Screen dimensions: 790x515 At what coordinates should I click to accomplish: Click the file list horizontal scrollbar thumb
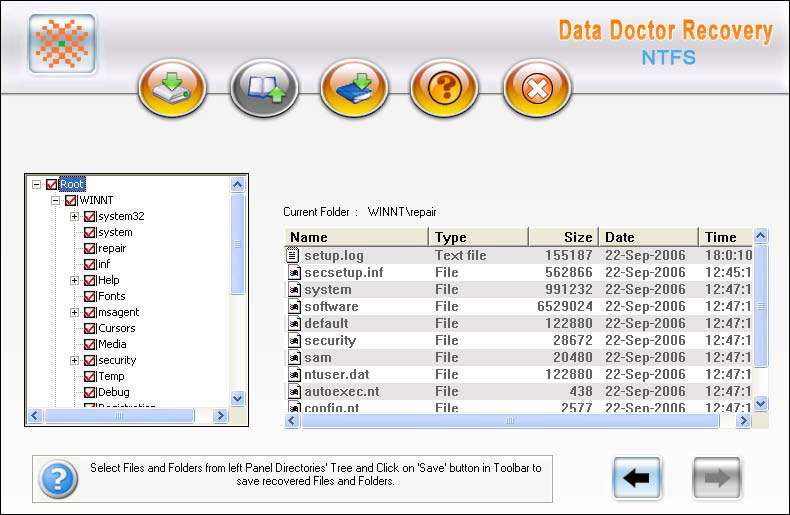(x=510, y=420)
